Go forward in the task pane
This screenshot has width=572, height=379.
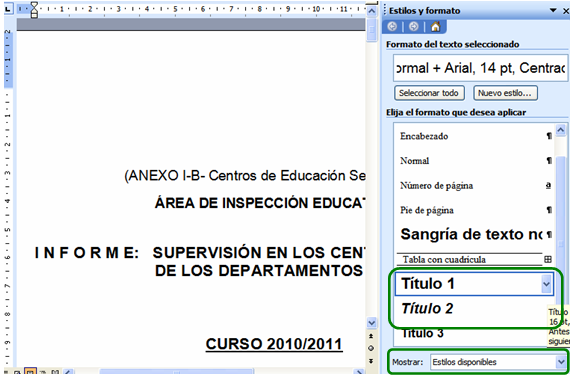coord(414,27)
